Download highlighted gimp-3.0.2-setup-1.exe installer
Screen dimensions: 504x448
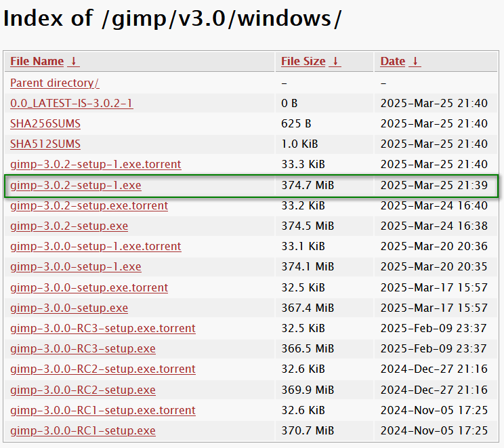click(x=76, y=186)
